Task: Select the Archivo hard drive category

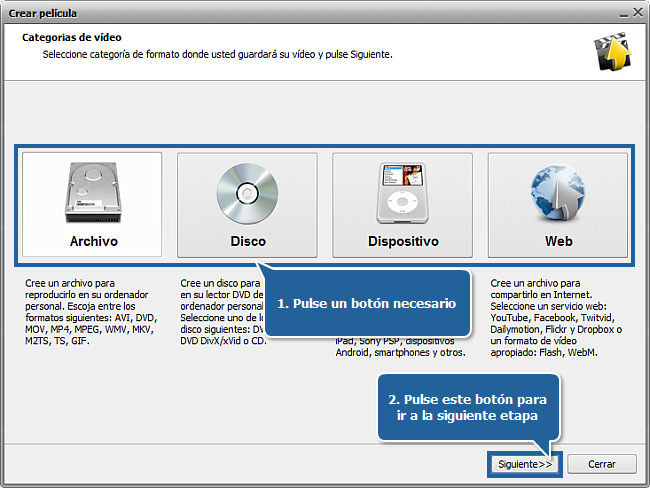Action: click(x=92, y=205)
